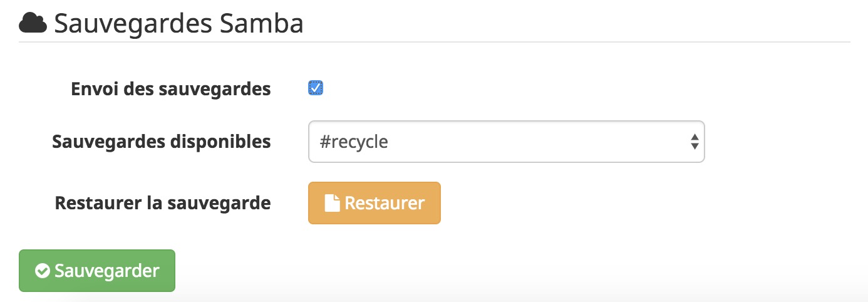Click the cloud icon beside Sauvegardes Samba

[x=33, y=23]
